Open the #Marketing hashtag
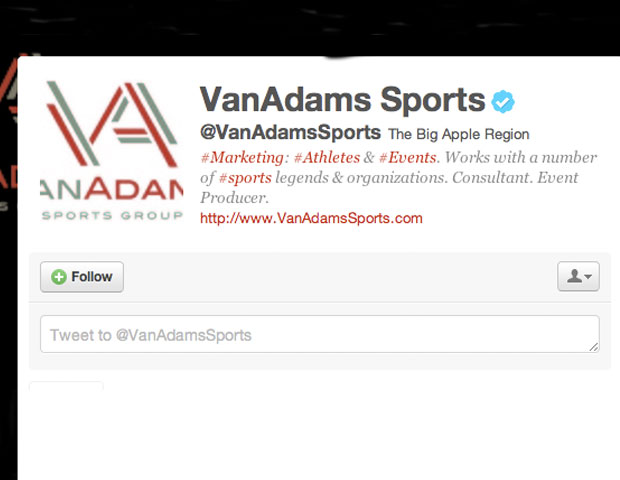 pos(242,158)
